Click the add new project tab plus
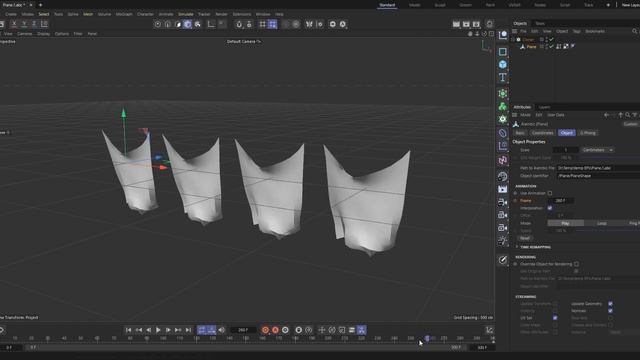Image resolution: width=640 pixels, height=360 pixels. coord(40,5)
